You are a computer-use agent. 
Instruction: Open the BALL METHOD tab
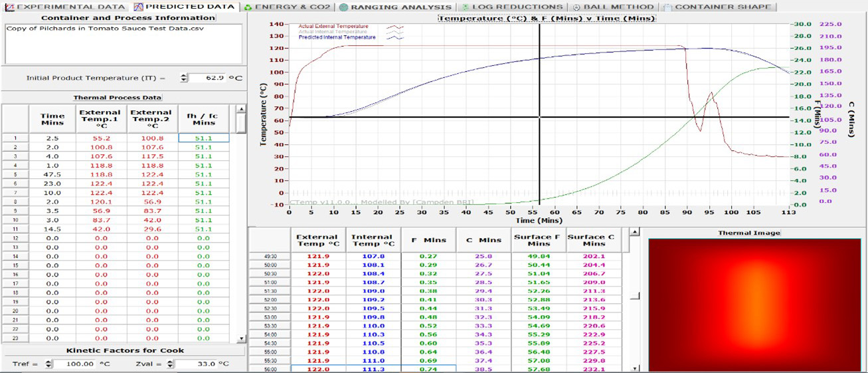click(x=613, y=7)
